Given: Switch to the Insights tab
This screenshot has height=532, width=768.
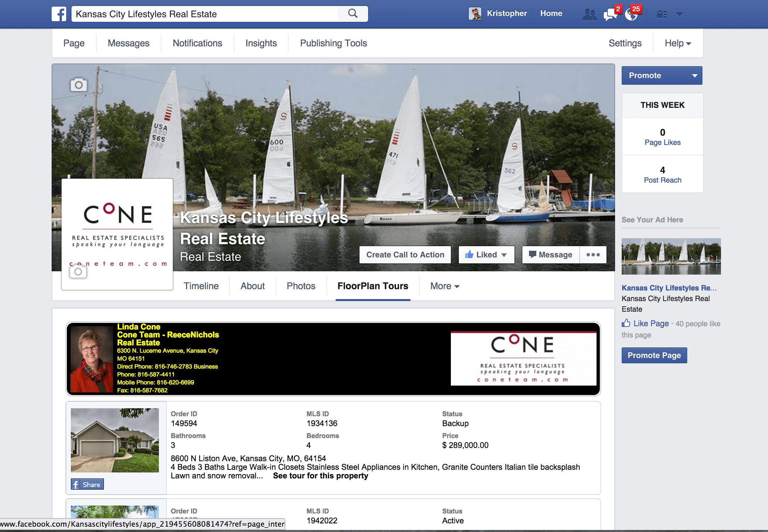Looking at the screenshot, I should pyautogui.click(x=261, y=43).
